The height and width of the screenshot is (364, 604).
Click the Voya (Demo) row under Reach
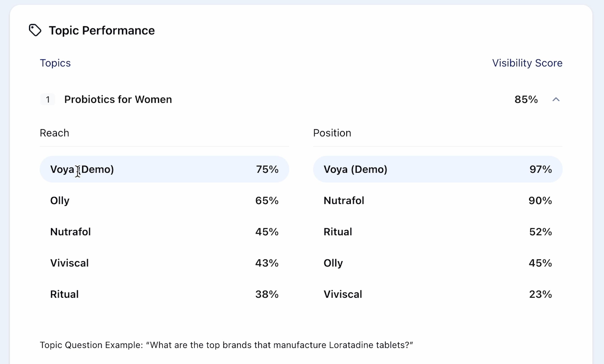[x=164, y=169]
